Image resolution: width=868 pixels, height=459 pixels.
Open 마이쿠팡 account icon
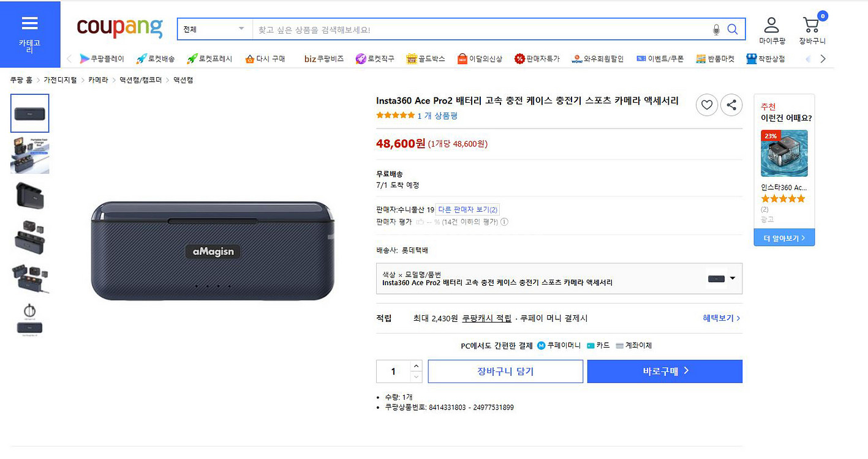772,31
